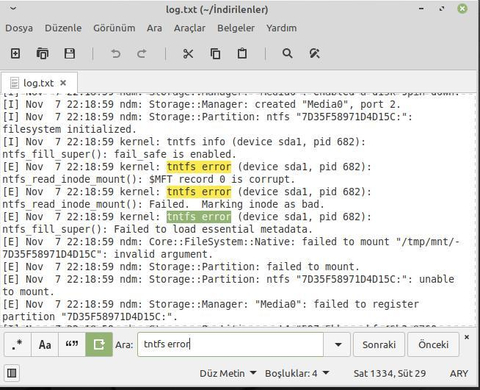Open the Belgeler menu
This screenshot has height=390, width=480.
tap(236, 28)
